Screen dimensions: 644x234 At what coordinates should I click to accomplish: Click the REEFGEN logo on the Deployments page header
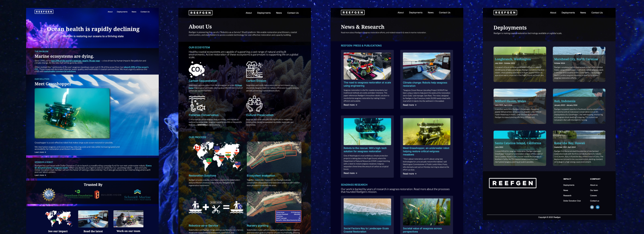point(505,13)
